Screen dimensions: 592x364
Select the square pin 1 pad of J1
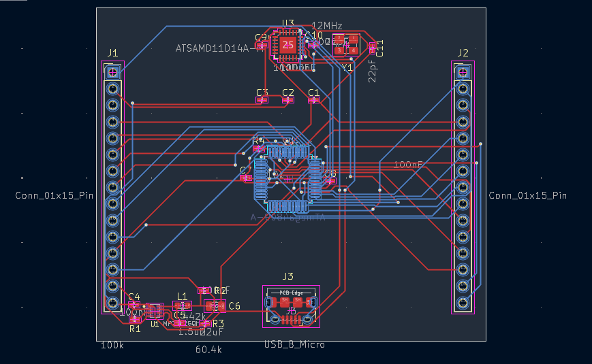[x=112, y=72]
